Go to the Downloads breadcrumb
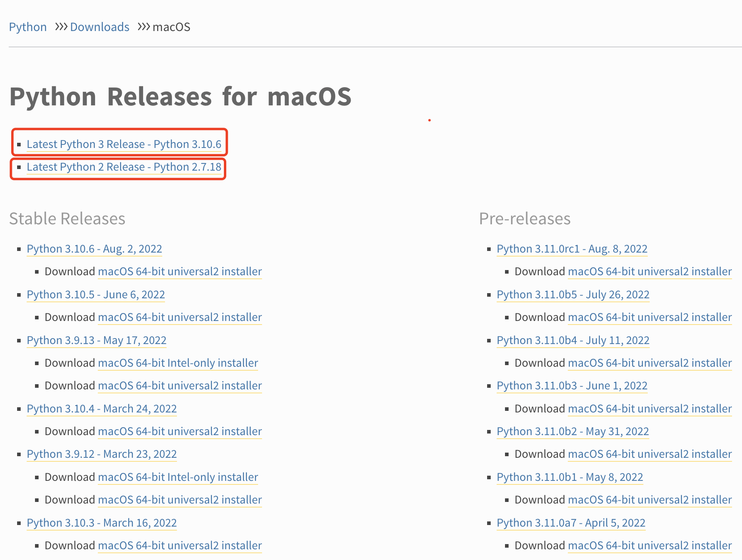 tap(99, 27)
